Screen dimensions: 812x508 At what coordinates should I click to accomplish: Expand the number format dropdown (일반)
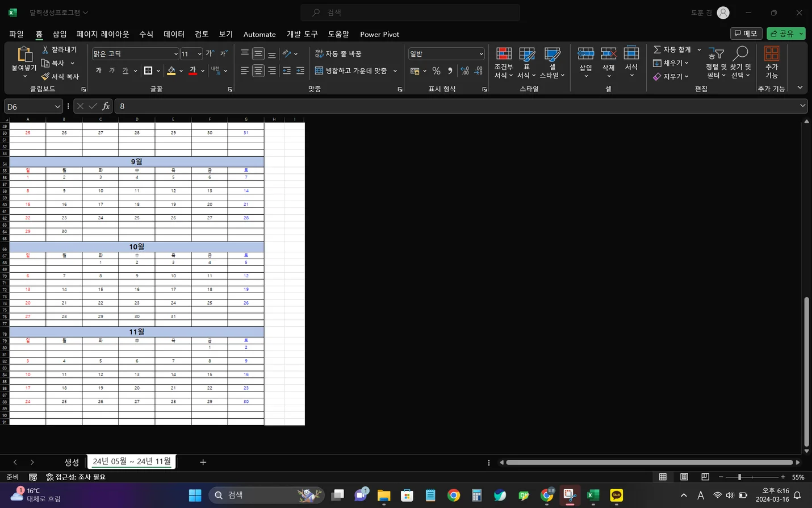click(481, 54)
